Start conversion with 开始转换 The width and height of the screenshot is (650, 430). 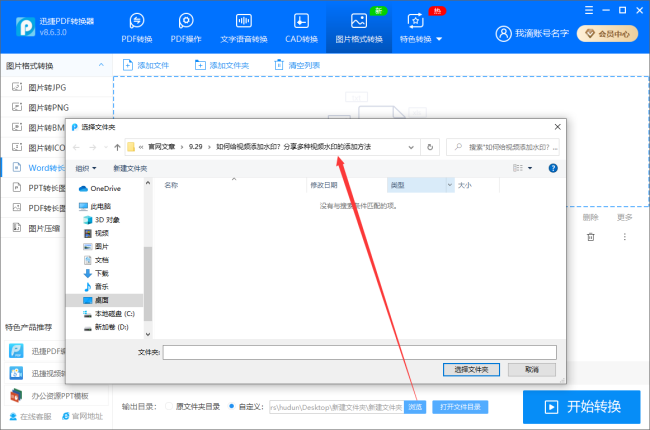[x=582, y=407]
